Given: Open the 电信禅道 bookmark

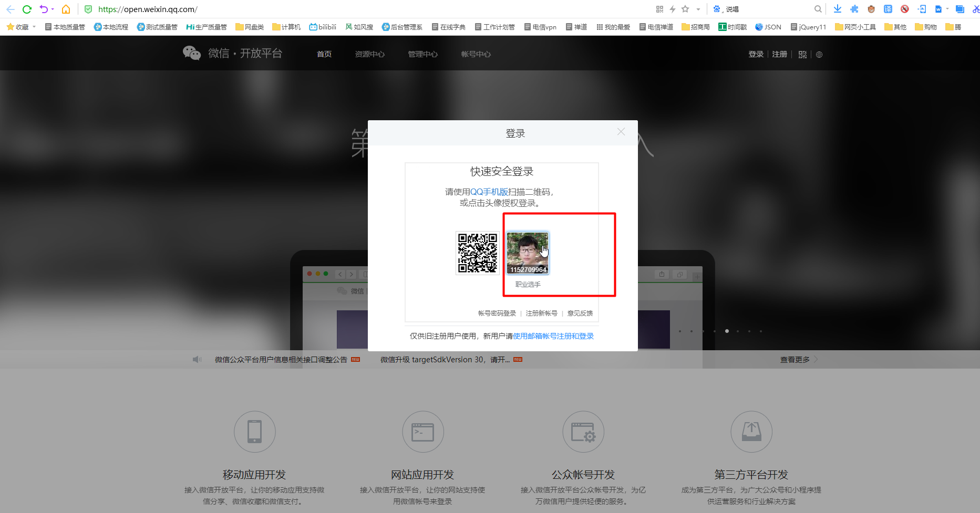Looking at the screenshot, I should click(656, 27).
